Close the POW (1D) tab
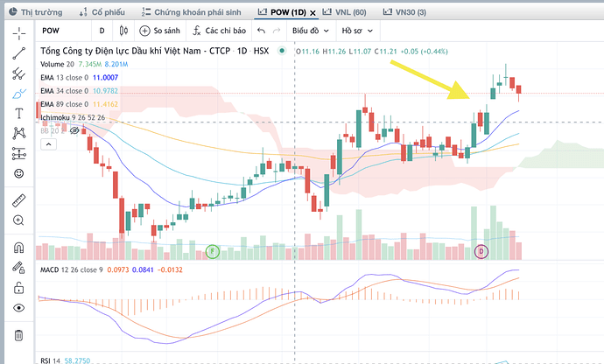The width and height of the screenshot is (604, 364). (x=313, y=13)
